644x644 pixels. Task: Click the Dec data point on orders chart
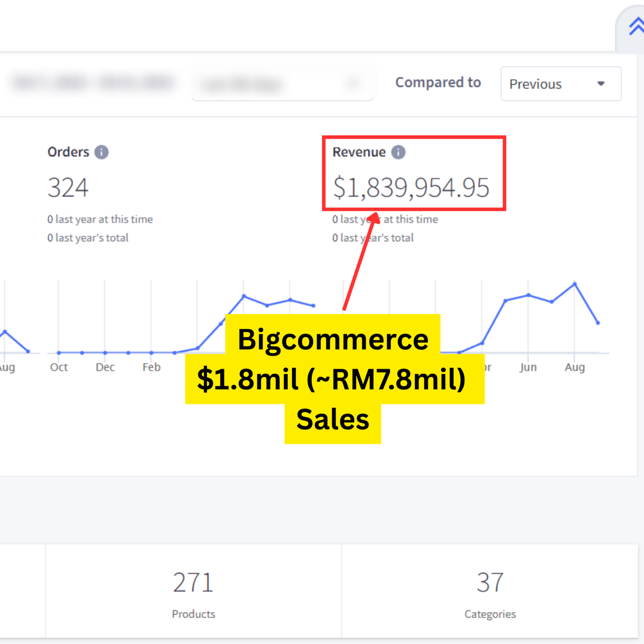tap(105, 353)
